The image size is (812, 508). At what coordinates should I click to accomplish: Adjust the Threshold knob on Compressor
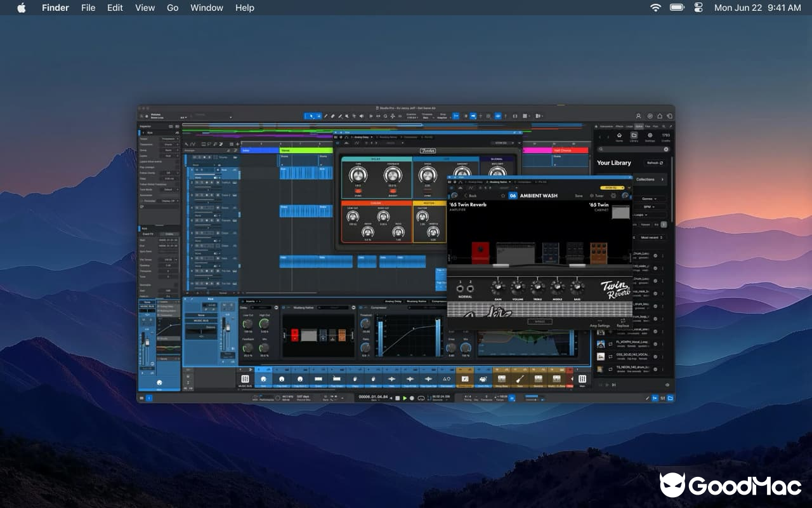click(365, 323)
